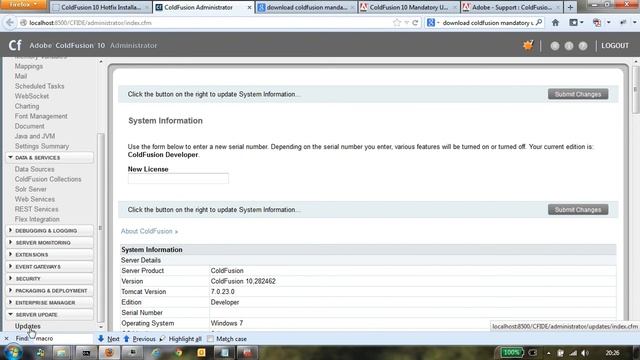This screenshot has width=640, height=360.
Task: Open file explorer taskbar icon
Action: click(x=62, y=352)
